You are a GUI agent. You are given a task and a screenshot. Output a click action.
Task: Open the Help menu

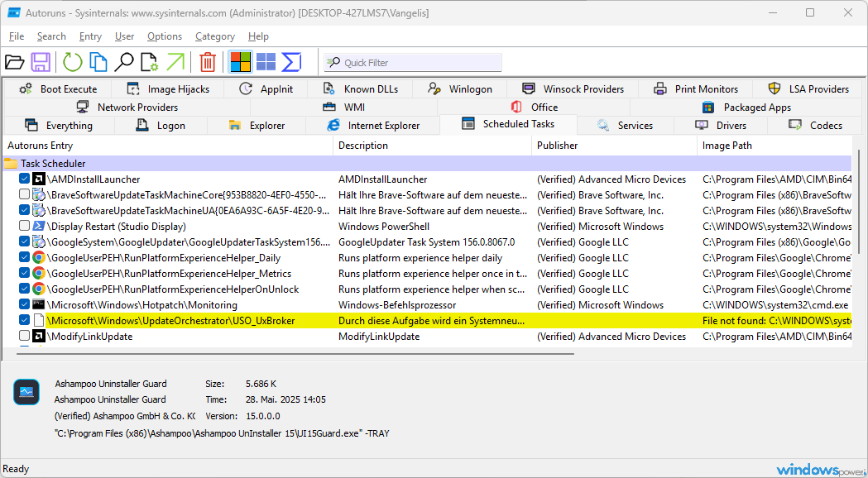click(x=258, y=36)
